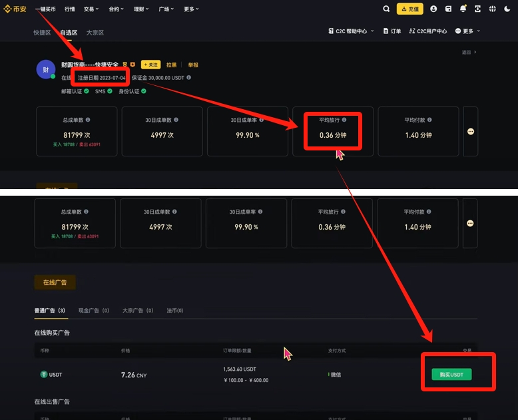
Task: Open the user profile icon
Action: [x=433, y=9]
